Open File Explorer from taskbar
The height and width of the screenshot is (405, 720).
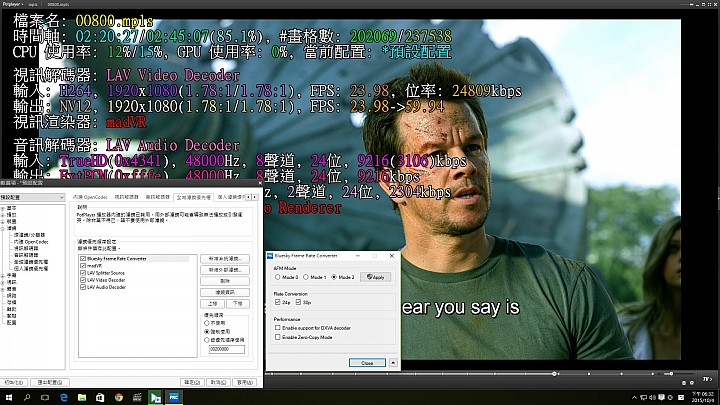coord(82,398)
